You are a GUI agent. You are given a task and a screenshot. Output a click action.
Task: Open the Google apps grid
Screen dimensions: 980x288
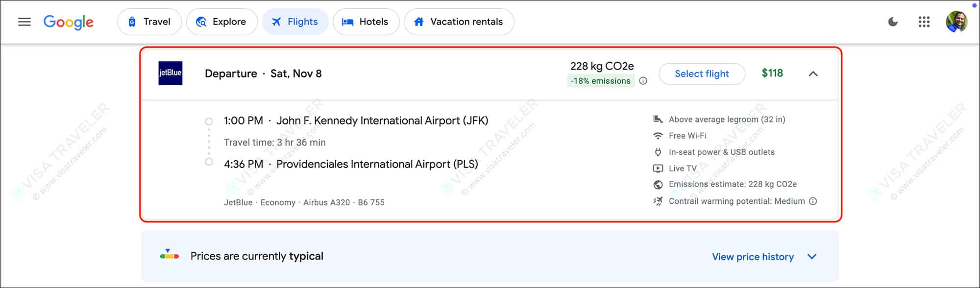click(x=924, y=22)
